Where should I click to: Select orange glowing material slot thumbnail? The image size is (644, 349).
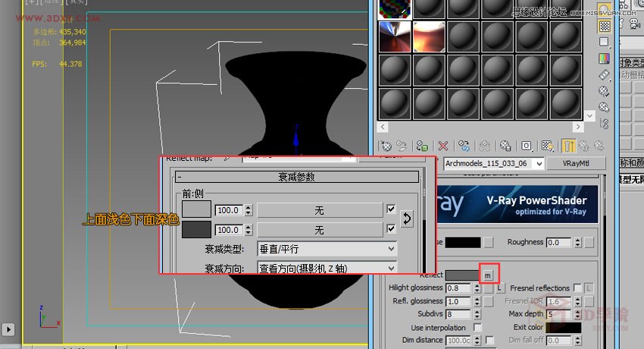pyautogui.click(x=429, y=36)
